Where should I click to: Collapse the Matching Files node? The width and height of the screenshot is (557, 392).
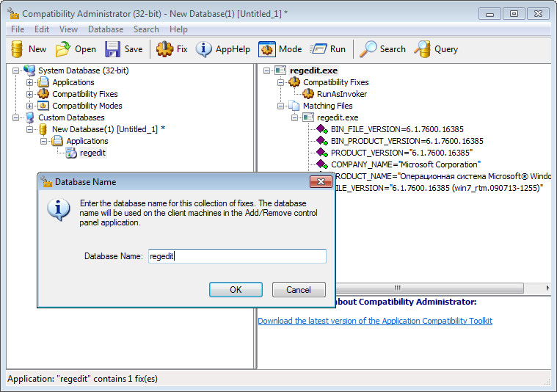pos(280,106)
